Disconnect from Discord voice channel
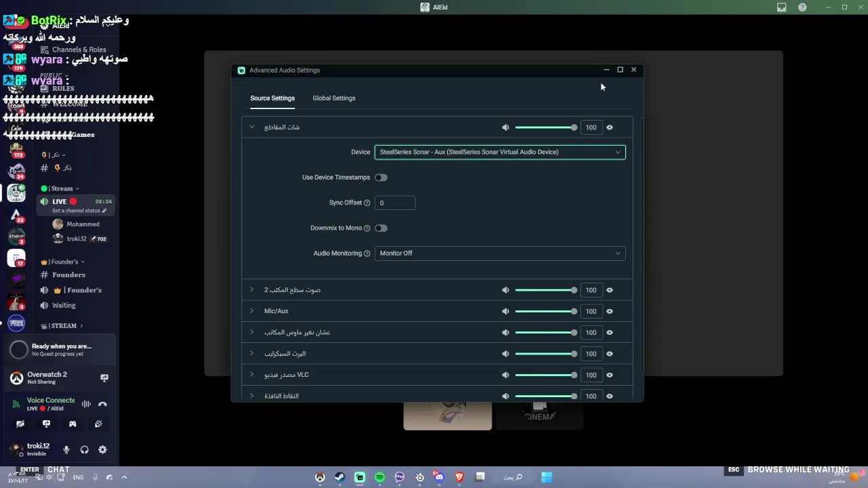868x488 pixels. coord(102,404)
